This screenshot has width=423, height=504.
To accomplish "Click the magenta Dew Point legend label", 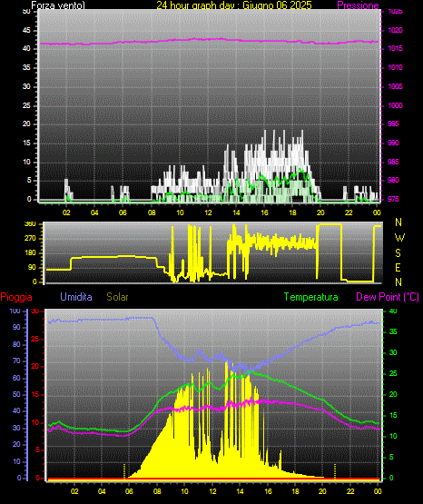I will click(x=388, y=297).
